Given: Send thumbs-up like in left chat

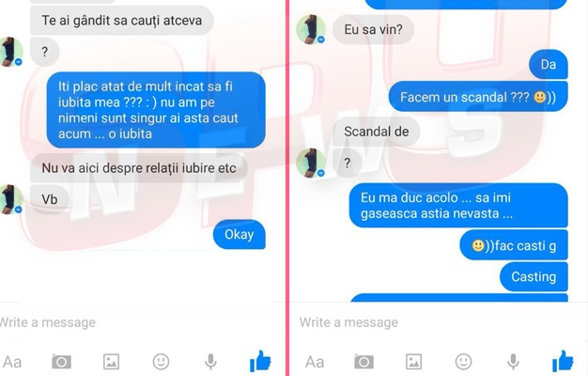Looking at the screenshot, I should [260, 361].
